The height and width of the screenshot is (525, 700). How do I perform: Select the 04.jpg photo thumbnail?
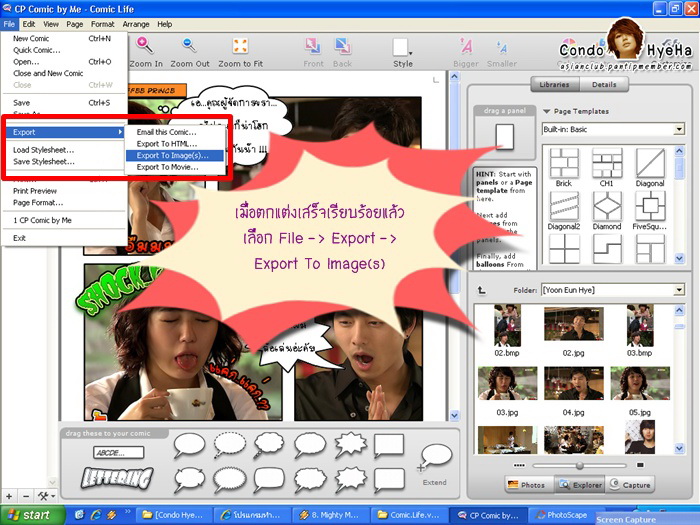[574, 383]
